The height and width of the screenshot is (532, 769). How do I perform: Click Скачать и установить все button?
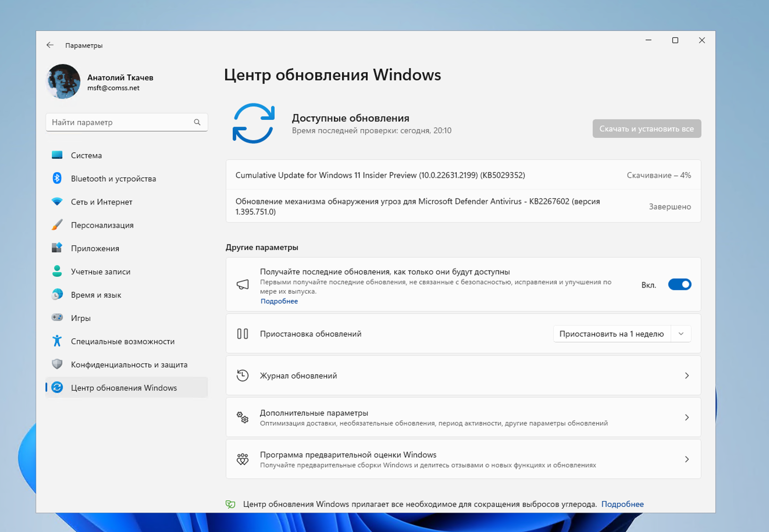[646, 129]
